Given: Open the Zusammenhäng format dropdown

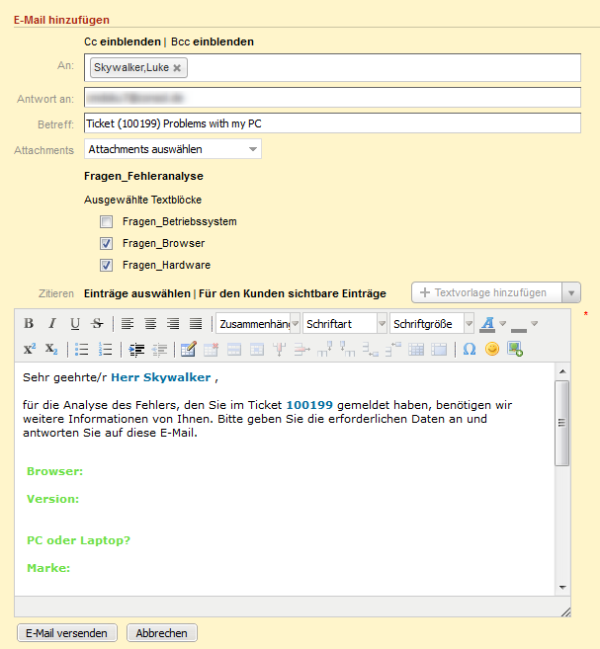Looking at the screenshot, I should 258,324.
